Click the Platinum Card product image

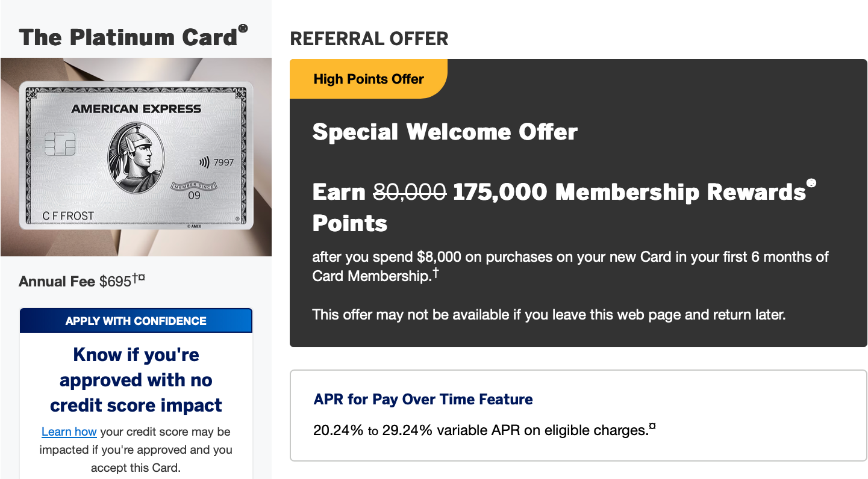pos(136,157)
